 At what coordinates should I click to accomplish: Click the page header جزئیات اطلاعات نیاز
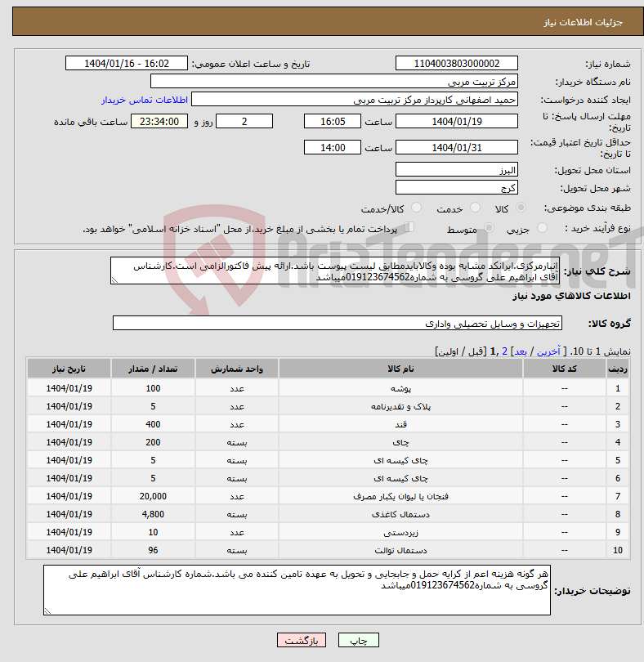583,22
